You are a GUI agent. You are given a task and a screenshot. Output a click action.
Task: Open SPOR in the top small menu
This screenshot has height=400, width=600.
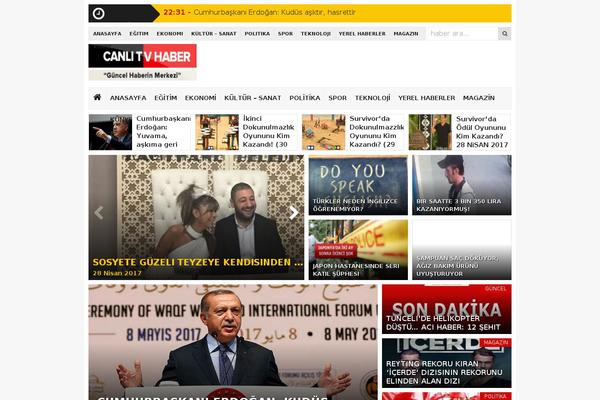point(285,34)
